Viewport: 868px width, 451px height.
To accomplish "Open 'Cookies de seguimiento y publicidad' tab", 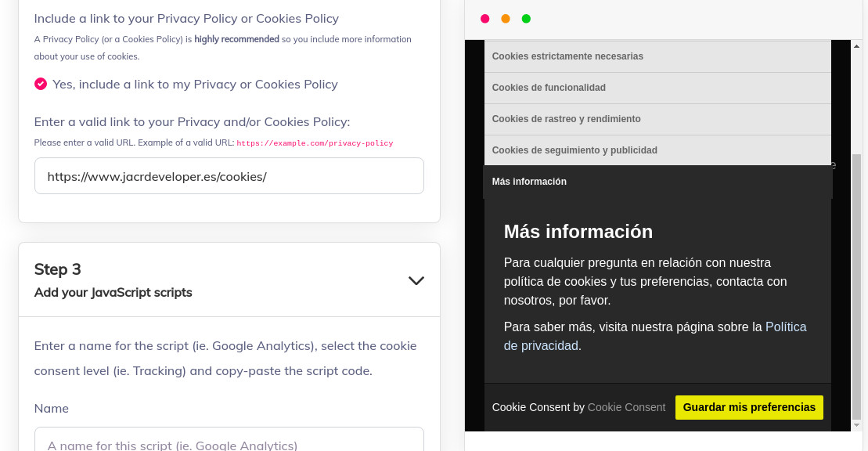I will tap(657, 150).
